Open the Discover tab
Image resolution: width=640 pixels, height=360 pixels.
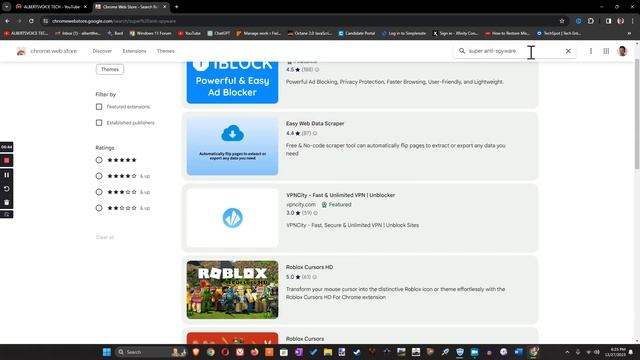(x=102, y=51)
